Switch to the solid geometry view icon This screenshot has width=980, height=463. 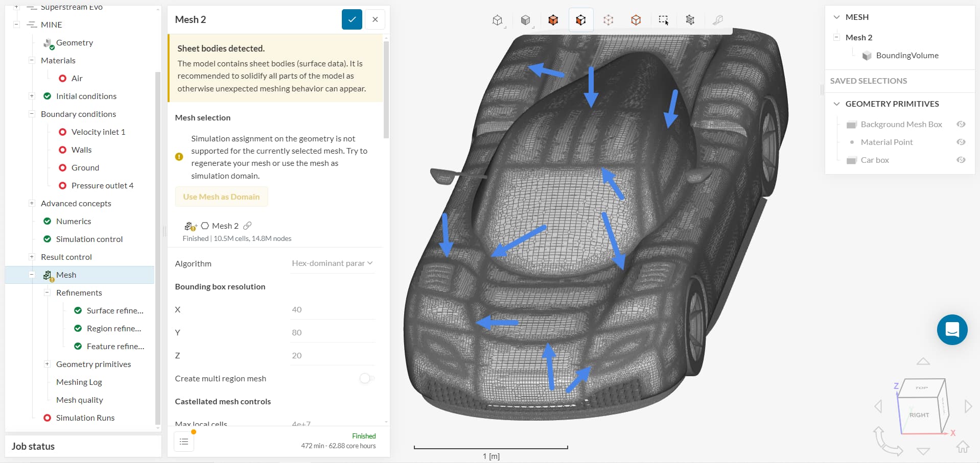pyautogui.click(x=526, y=20)
